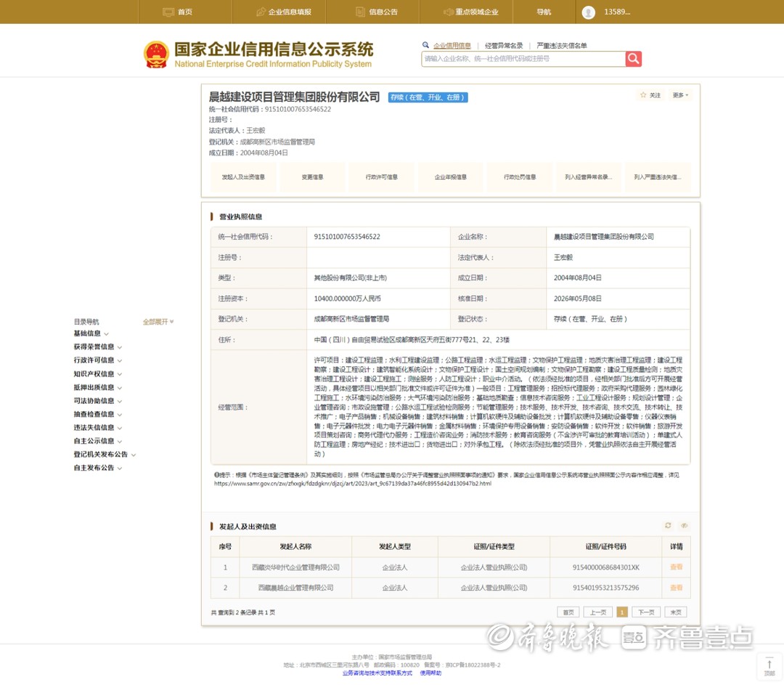Viewport: 784px width, 685px height.
Task: Click the refresh icon in 发起人及出资信息 section
Action: (x=668, y=525)
